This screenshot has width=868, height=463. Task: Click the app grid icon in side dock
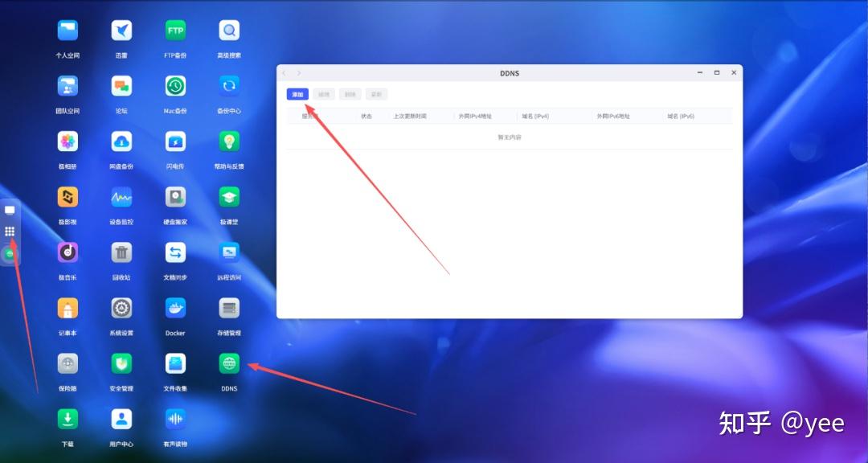point(10,231)
